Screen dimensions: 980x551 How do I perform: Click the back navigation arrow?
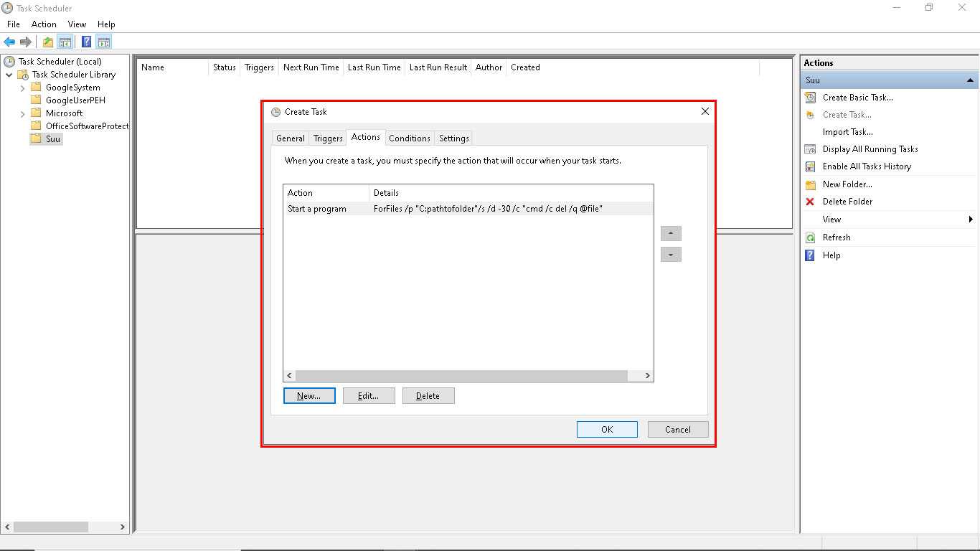[x=9, y=41]
